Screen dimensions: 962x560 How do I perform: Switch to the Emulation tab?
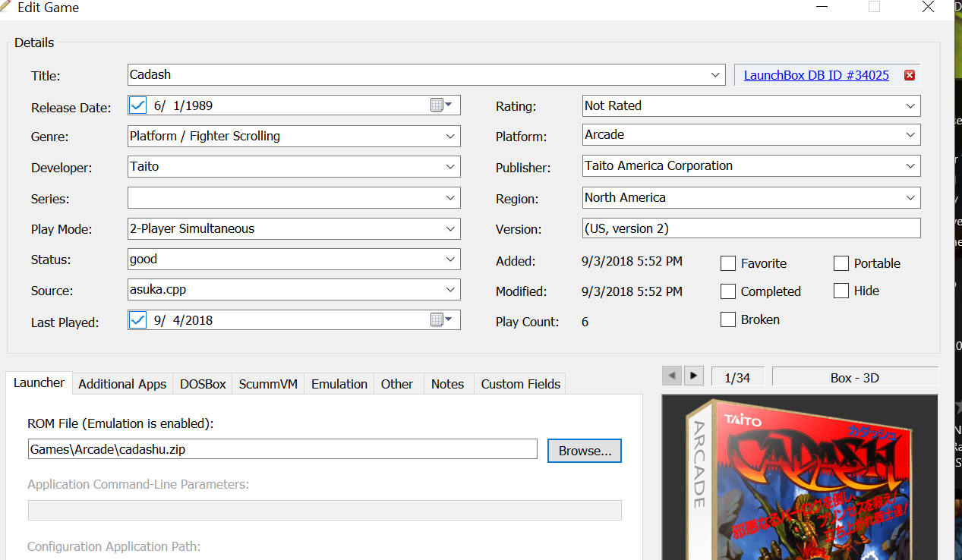(x=339, y=384)
